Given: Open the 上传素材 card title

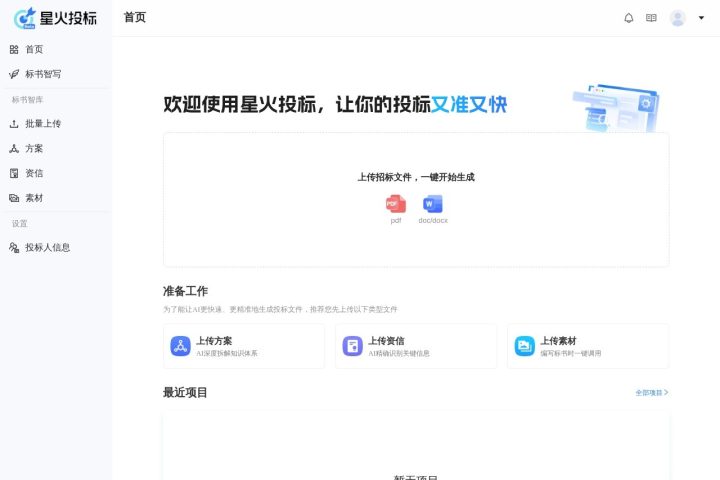Looking at the screenshot, I should tap(558, 341).
